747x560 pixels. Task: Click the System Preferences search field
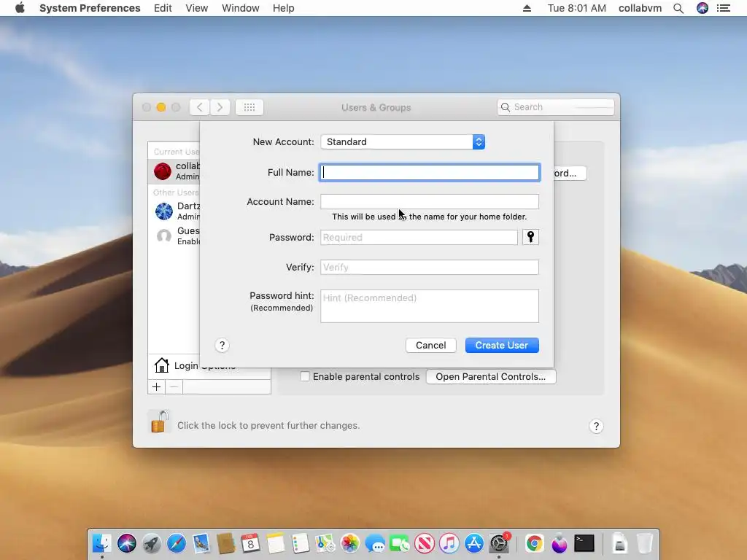tap(555, 107)
